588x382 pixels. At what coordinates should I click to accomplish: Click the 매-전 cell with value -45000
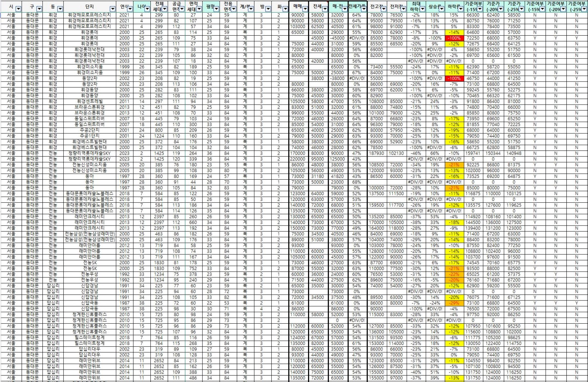(338, 38)
